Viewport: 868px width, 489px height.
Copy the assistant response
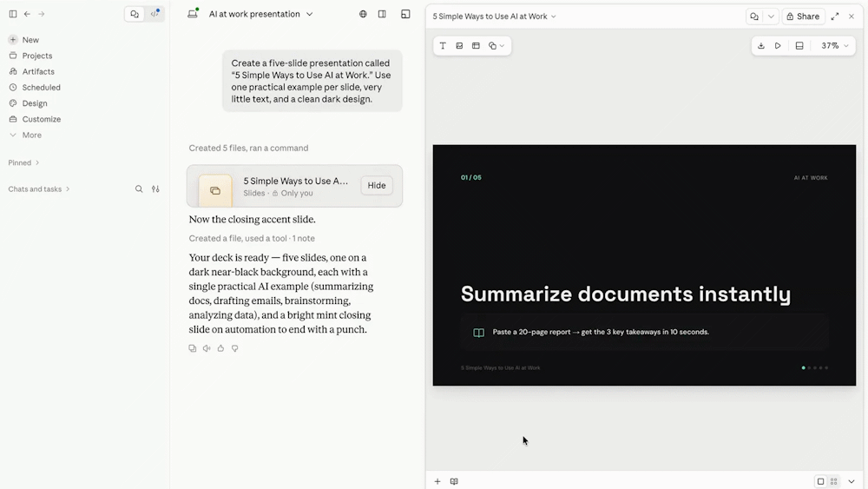click(192, 348)
